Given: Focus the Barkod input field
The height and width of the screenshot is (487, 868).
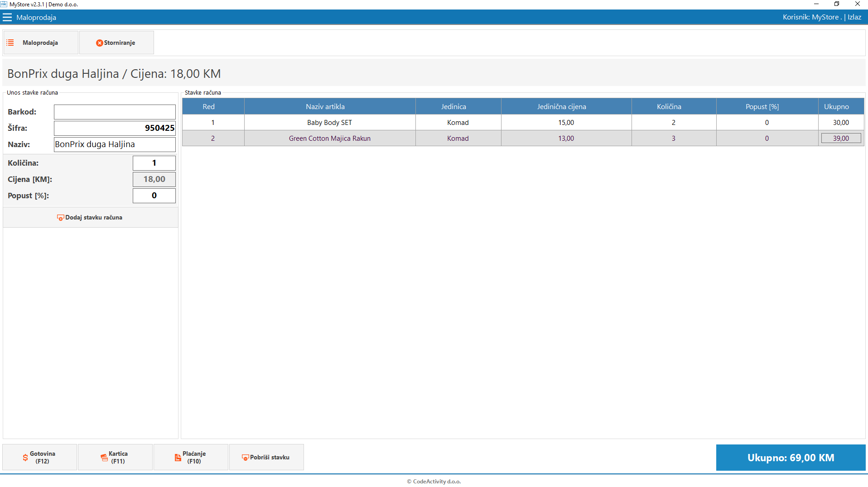Looking at the screenshot, I should pos(115,112).
